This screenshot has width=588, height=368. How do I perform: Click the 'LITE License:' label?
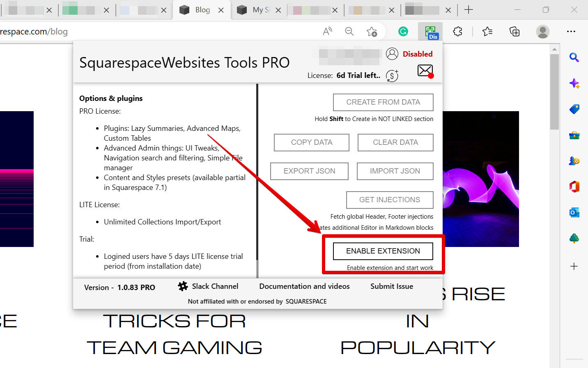[99, 205]
